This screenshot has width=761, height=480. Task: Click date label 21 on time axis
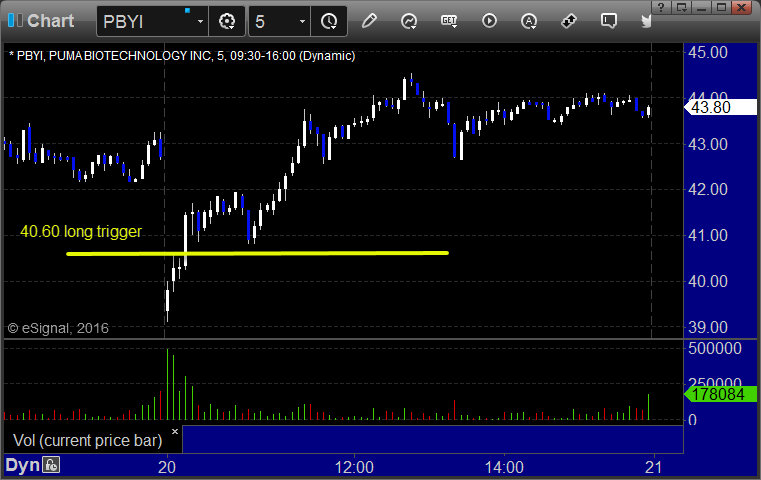[654, 467]
